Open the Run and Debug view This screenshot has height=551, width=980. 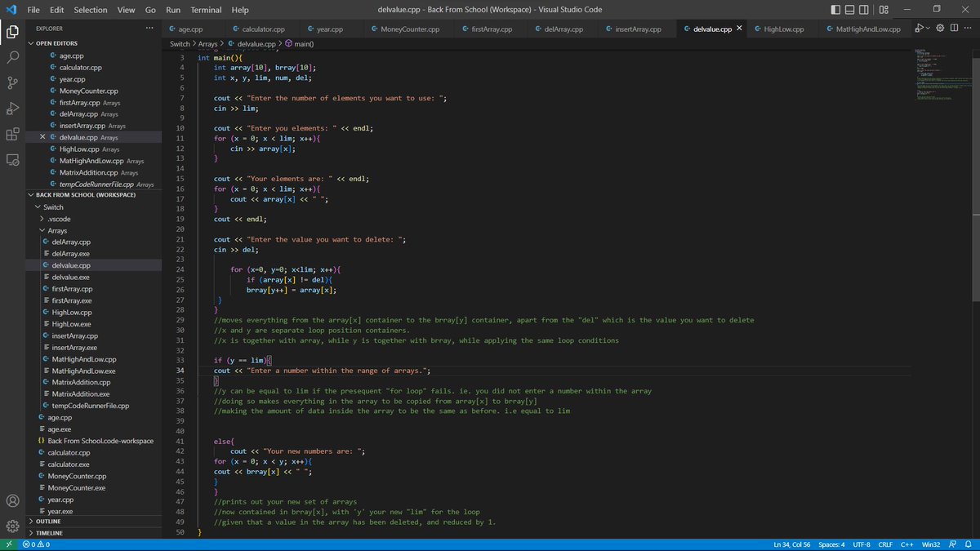click(12, 109)
